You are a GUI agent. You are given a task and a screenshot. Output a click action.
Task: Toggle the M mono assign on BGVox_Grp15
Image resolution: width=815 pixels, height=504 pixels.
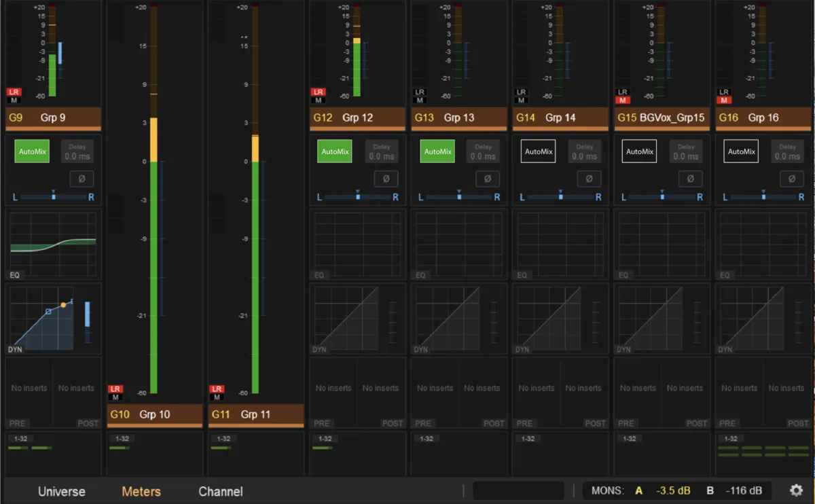(x=623, y=101)
